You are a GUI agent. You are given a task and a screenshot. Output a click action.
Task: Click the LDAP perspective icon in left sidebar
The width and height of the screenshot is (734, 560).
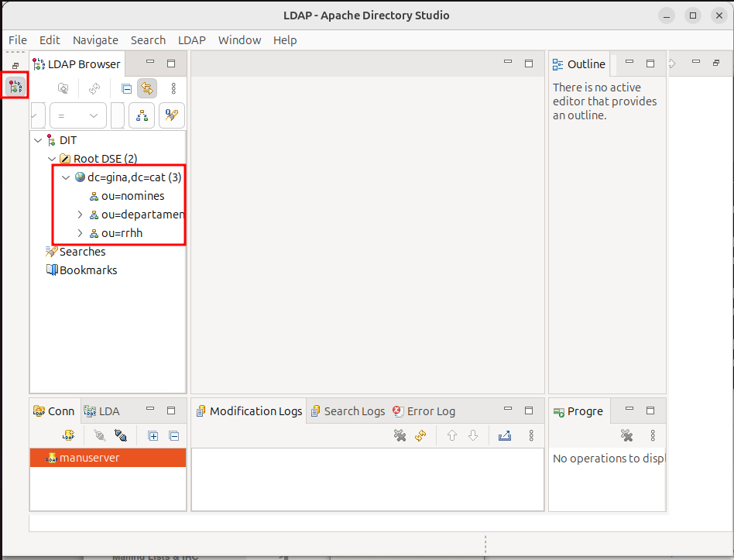point(14,87)
